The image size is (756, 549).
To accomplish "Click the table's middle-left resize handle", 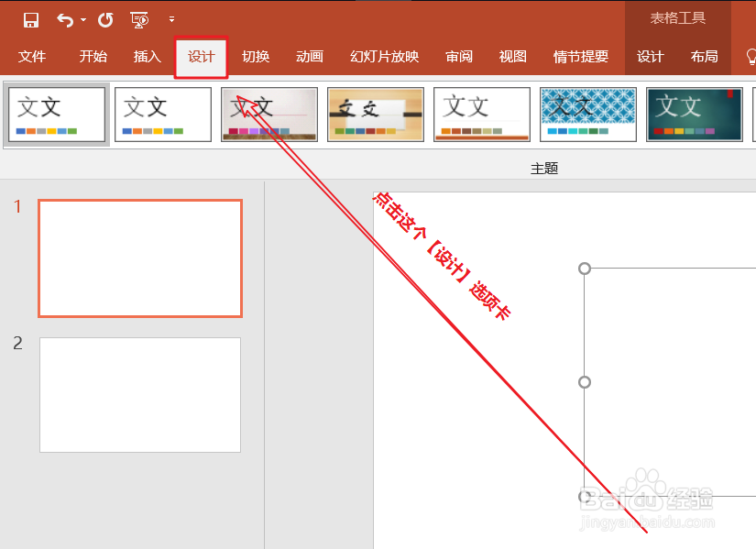I will tap(585, 382).
